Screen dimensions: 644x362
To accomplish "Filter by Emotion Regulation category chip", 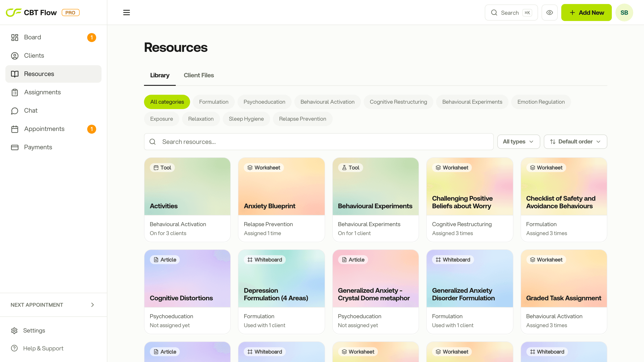I will (x=541, y=102).
